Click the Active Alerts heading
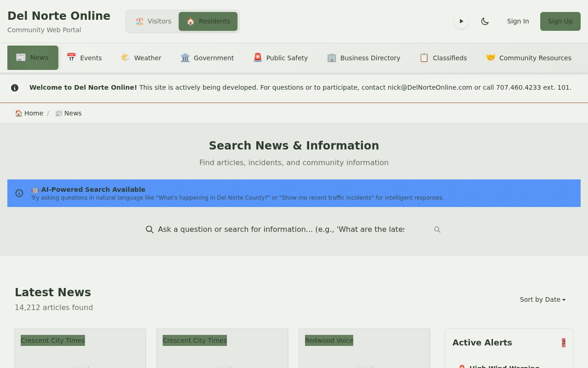The width and height of the screenshot is (588, 368). (x=482, y=342)
